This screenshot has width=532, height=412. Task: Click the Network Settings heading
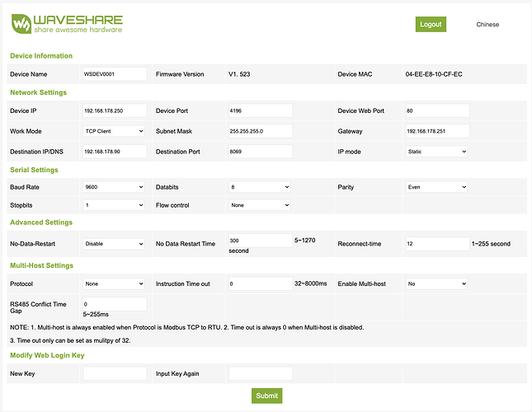[38, 92]
